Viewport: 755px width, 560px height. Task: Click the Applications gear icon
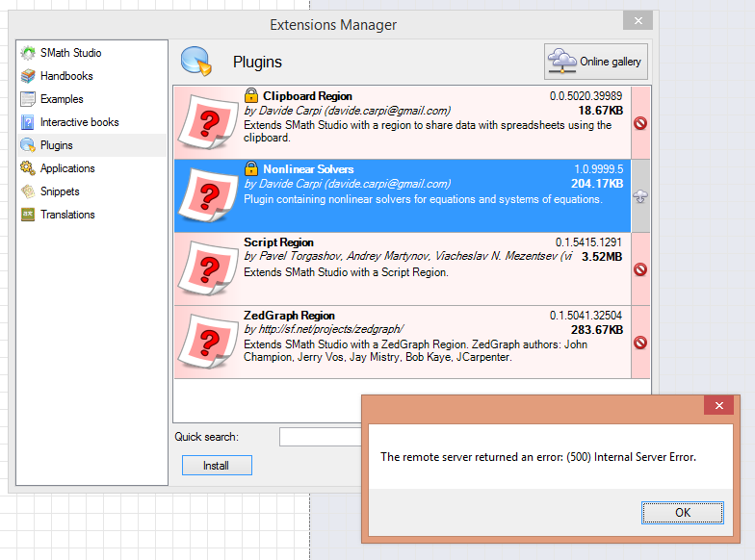click(x=28, y=168)
